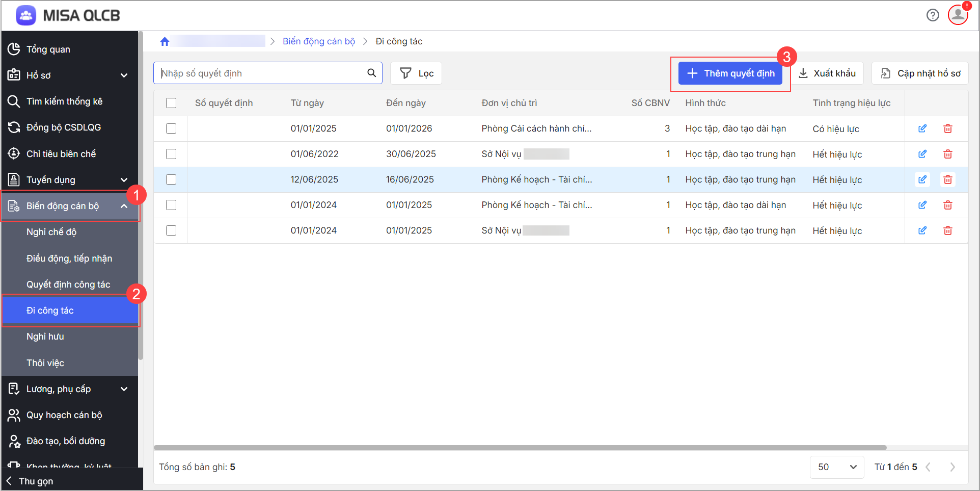This screenshot has height=491, width=980.
Task: Delete the 01/06/2022 decision row
Action: click(948, 154)
